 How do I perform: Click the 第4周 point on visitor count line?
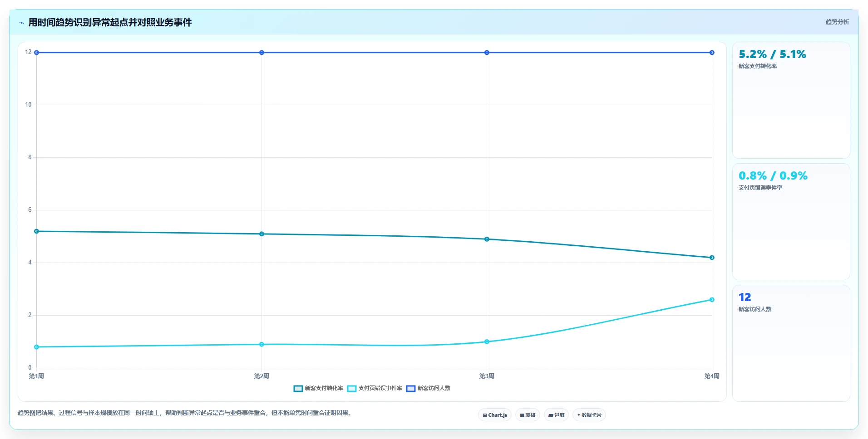tap(712, 53)
